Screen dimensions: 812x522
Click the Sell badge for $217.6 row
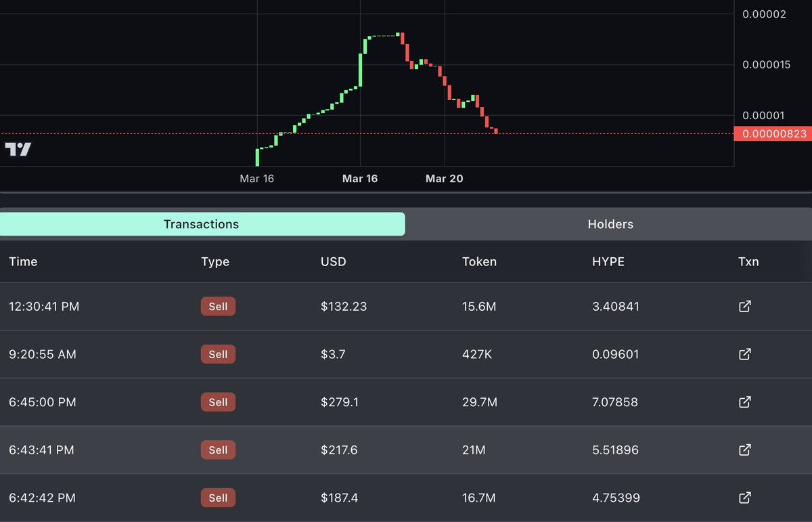218,450
